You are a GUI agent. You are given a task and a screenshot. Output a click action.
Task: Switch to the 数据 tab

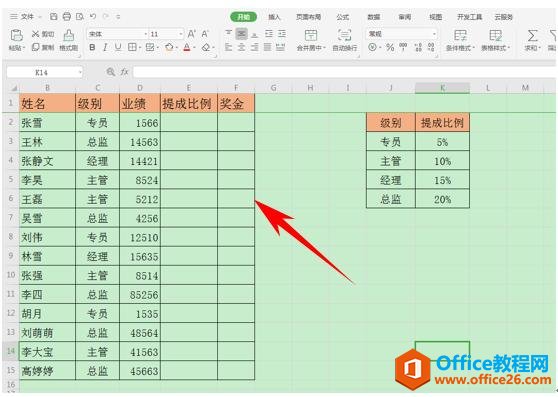(x=374, y=17)
